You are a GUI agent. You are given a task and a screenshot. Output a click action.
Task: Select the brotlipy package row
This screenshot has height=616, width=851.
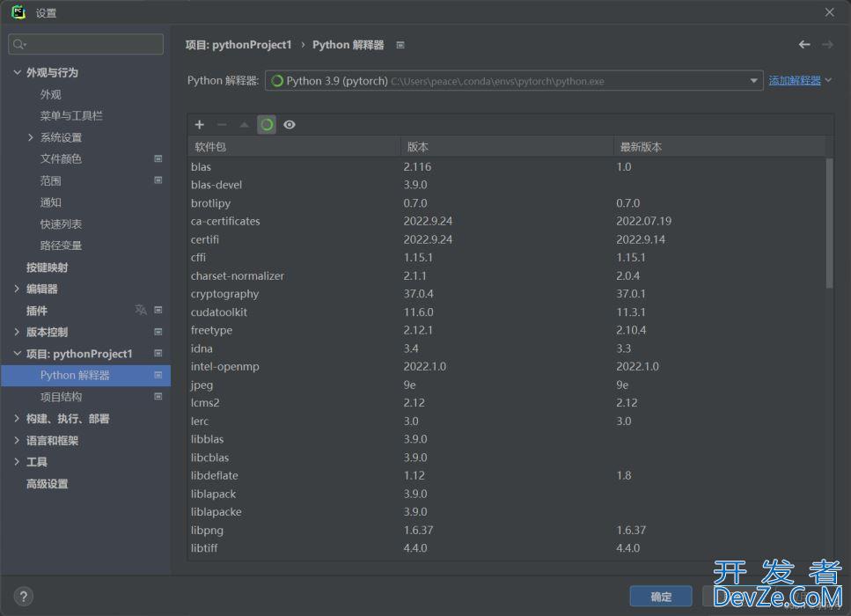506,203
